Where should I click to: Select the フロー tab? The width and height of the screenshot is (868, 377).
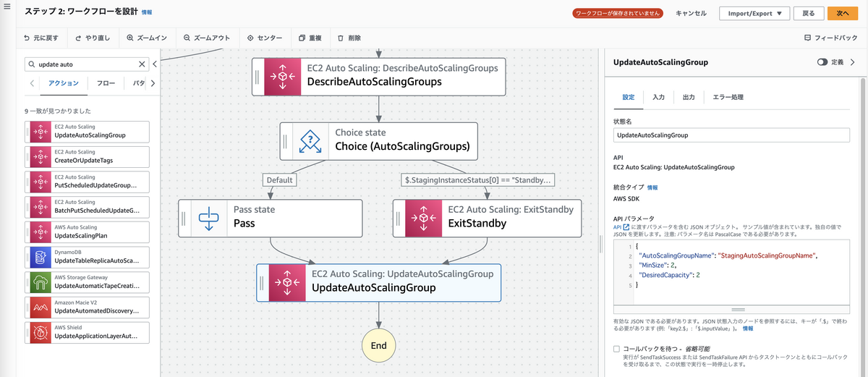(106, 83)
